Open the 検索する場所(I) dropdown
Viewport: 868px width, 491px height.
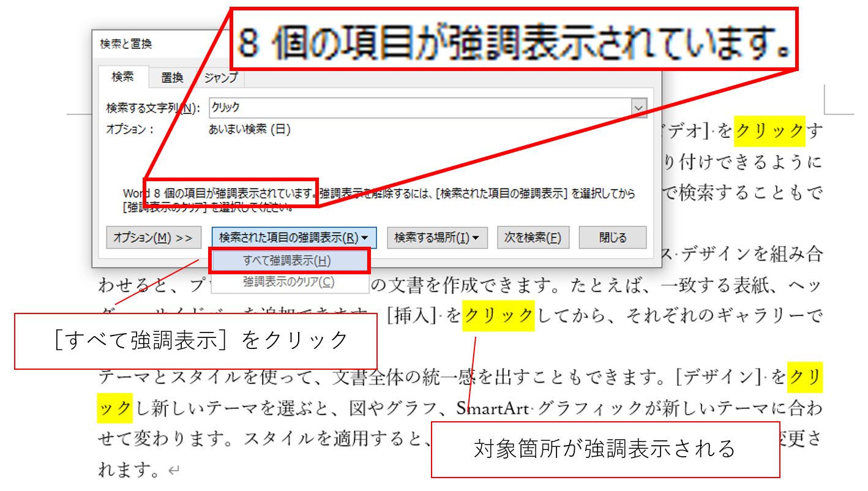pyautogui.click(x=436, y=238)
